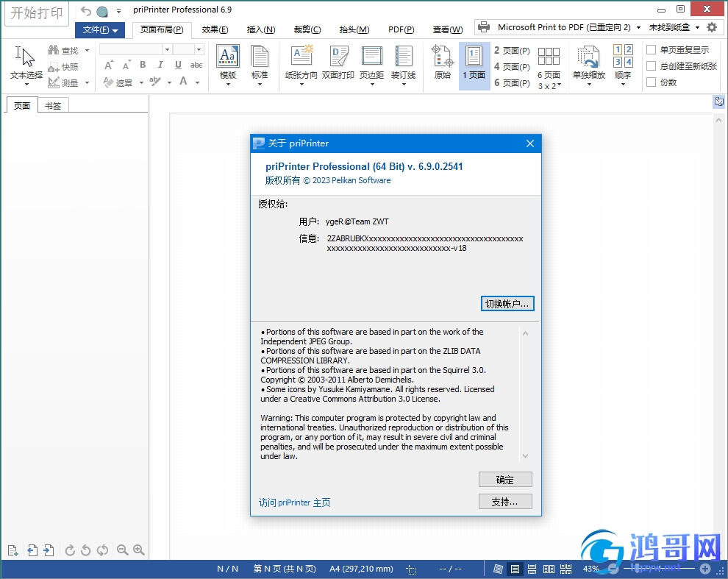Toggle underline U formatting
The image size is (728, 579).
point(178,65)
